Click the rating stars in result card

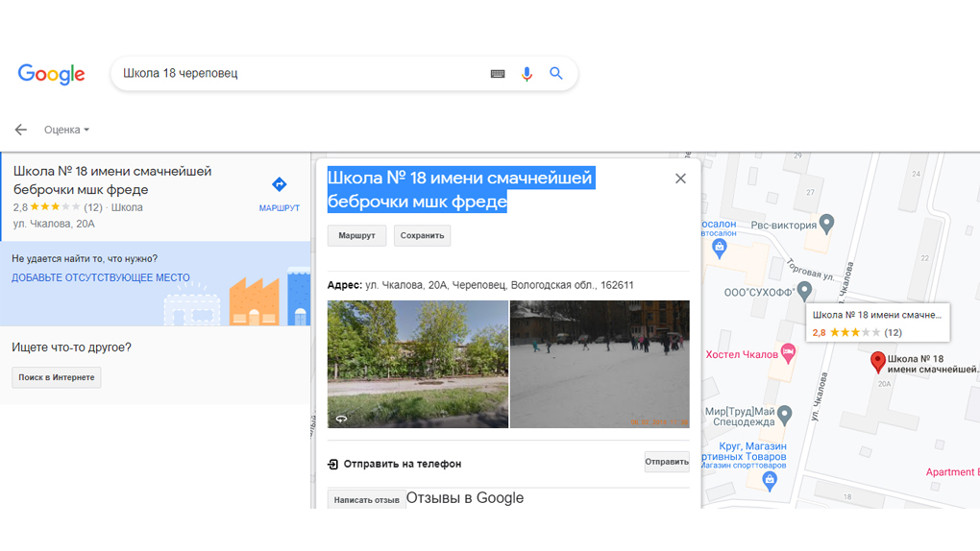click(55, 206)
